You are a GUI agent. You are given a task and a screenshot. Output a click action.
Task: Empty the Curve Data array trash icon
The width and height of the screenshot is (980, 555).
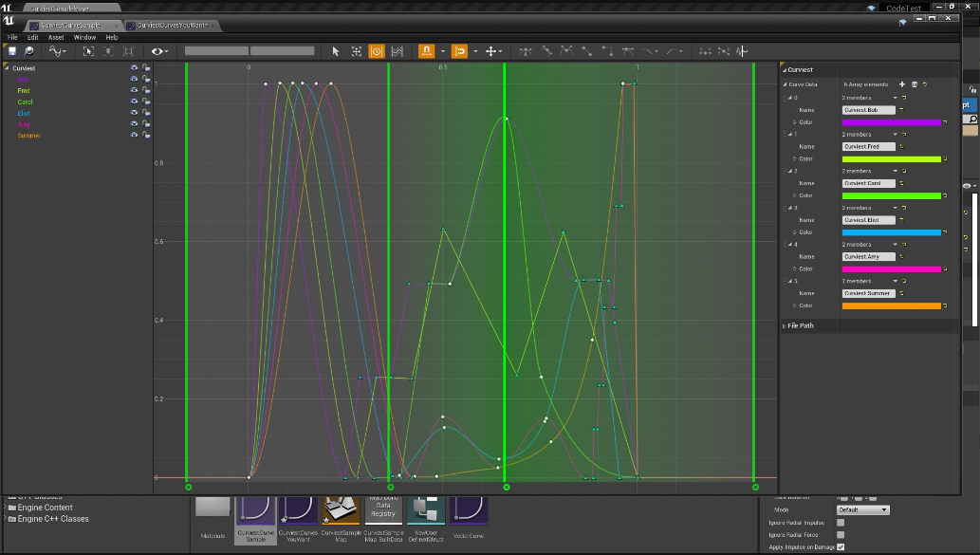(x=915, y=84)
